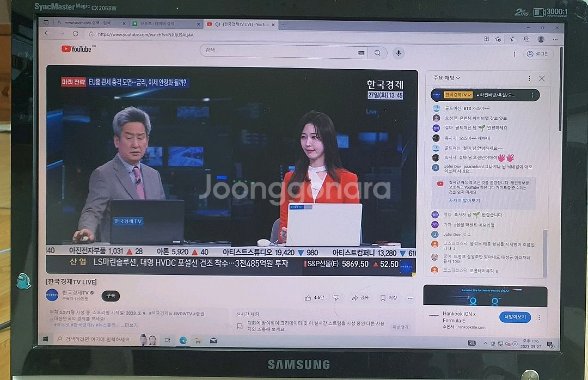Close the live chat panel
Screen dimensions: 588x380
542,78
